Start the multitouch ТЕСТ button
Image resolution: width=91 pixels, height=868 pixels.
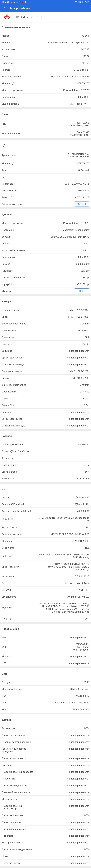82,291
